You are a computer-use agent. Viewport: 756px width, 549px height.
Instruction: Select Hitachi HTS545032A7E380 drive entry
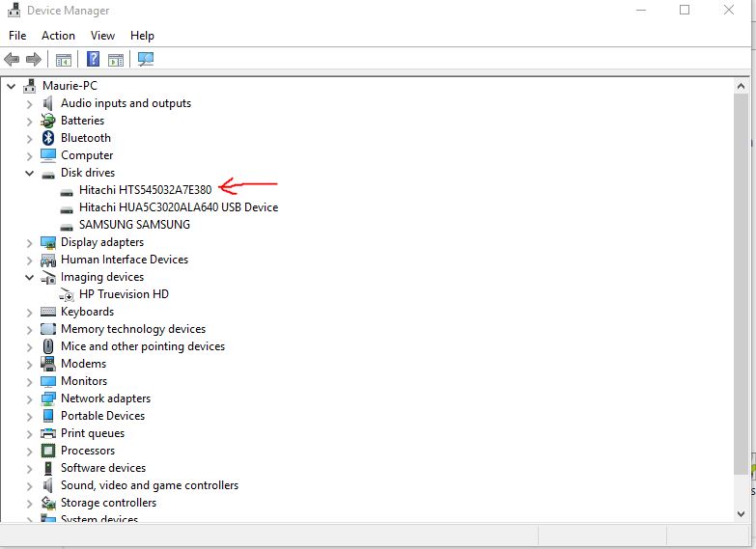(x=145, y=190)
